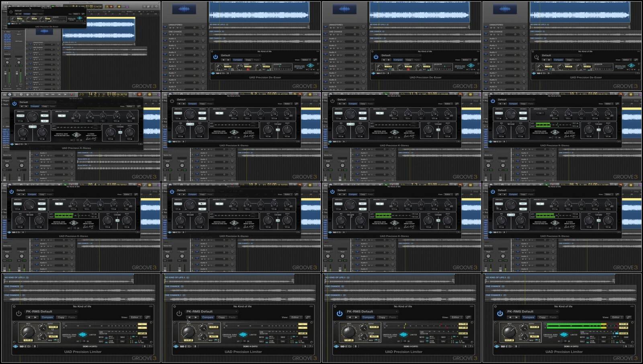This screenshot has width=643, height=364.
Task: Toggle K-Stereo power button in second row's fourth frame
Action: 493,101
